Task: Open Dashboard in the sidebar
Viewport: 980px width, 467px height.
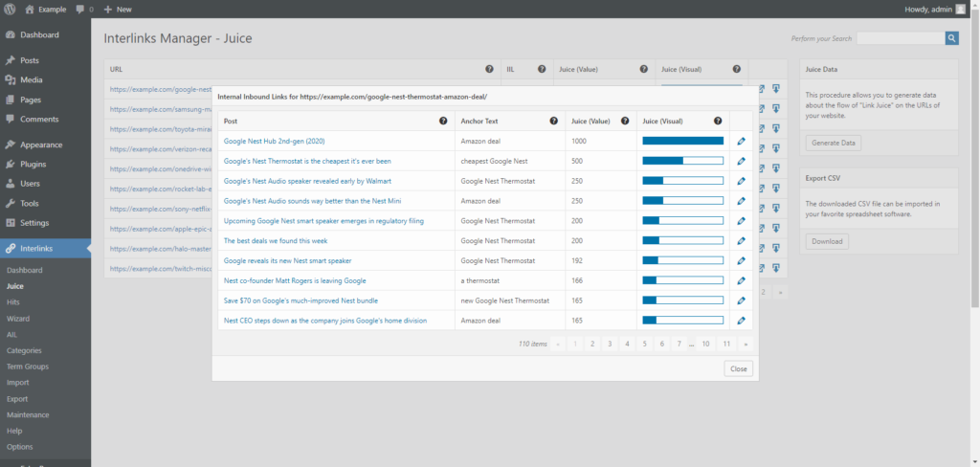Action: click(39, 35)
